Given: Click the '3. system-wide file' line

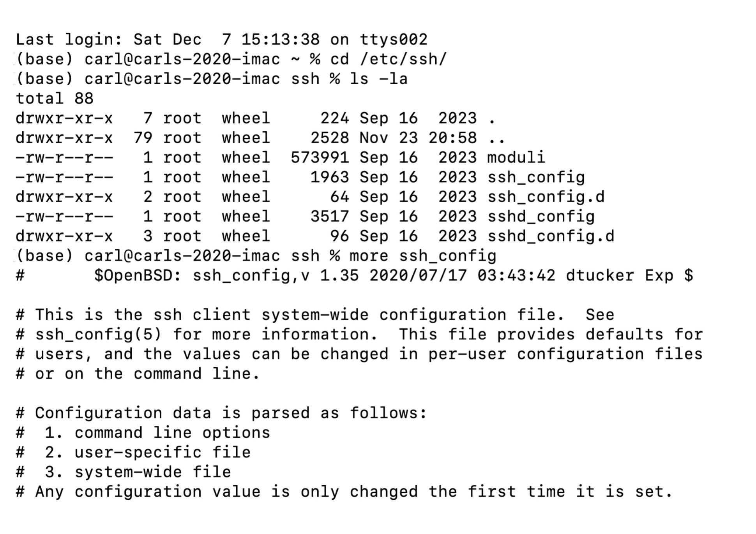Looking at the screenshot, I should pos(138,472).
